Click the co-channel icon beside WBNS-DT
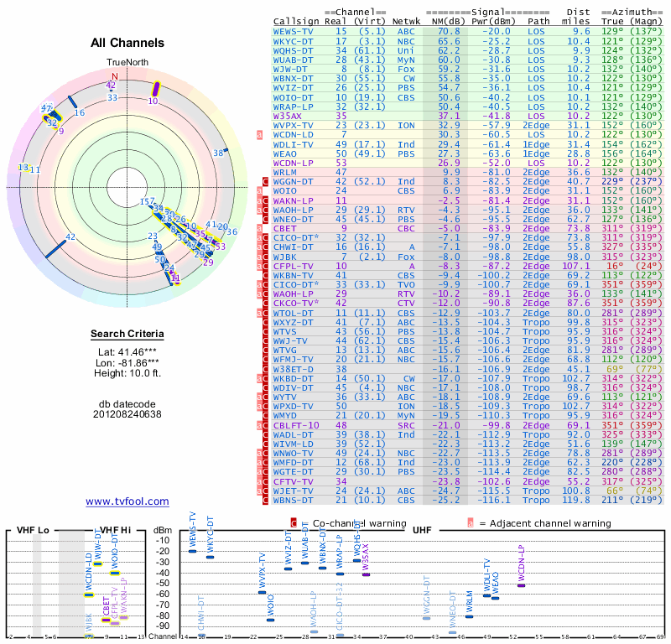671x644 pixels. point(265,501)
